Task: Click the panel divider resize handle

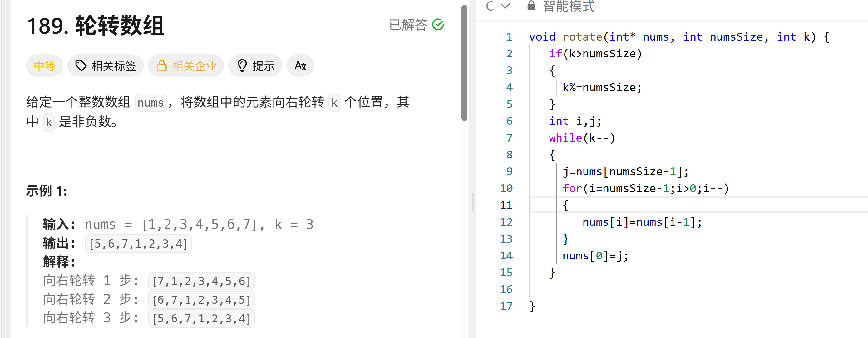Action: (472, 202)
